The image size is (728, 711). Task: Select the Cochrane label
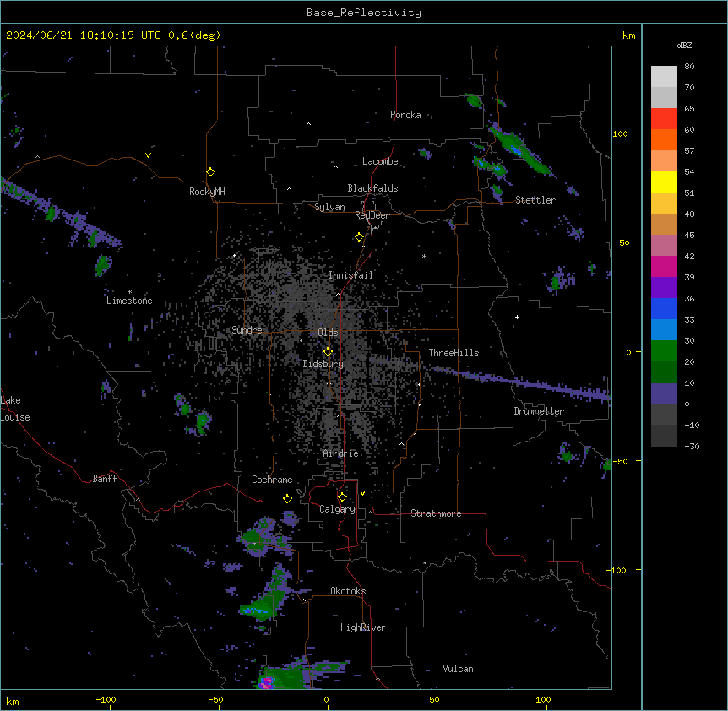pyautogui.click(x=272, y=480)
